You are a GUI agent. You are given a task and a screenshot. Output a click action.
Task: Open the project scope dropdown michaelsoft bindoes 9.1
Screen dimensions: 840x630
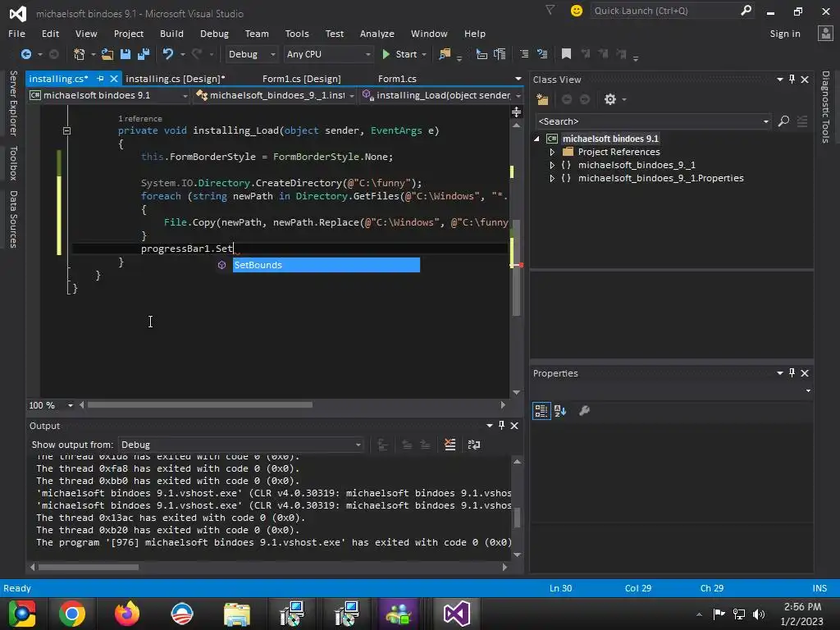point(109,95)
